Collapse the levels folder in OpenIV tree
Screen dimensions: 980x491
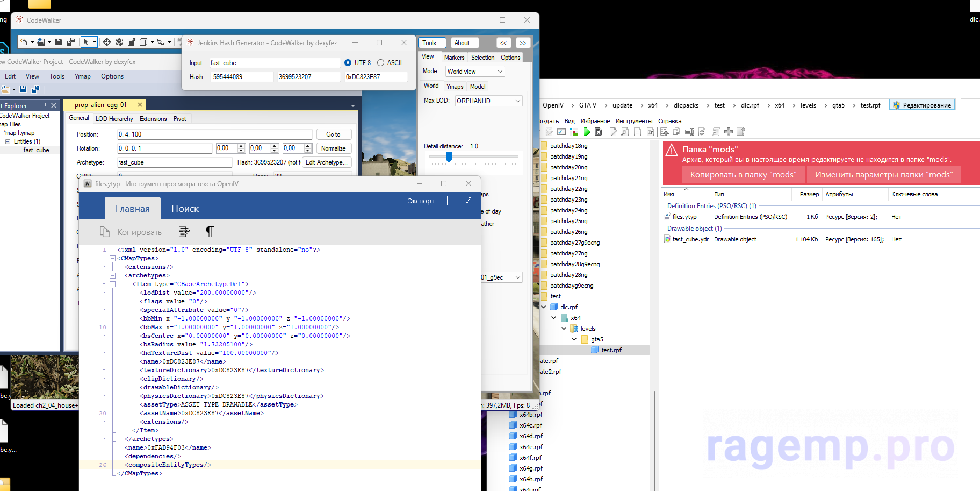(564, 329)
